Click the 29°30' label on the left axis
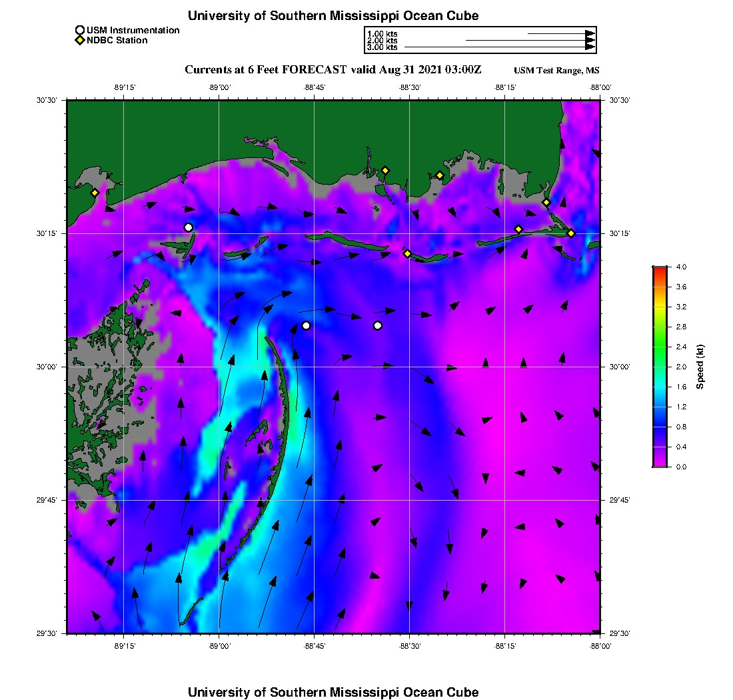 click(x=47, y=633)
